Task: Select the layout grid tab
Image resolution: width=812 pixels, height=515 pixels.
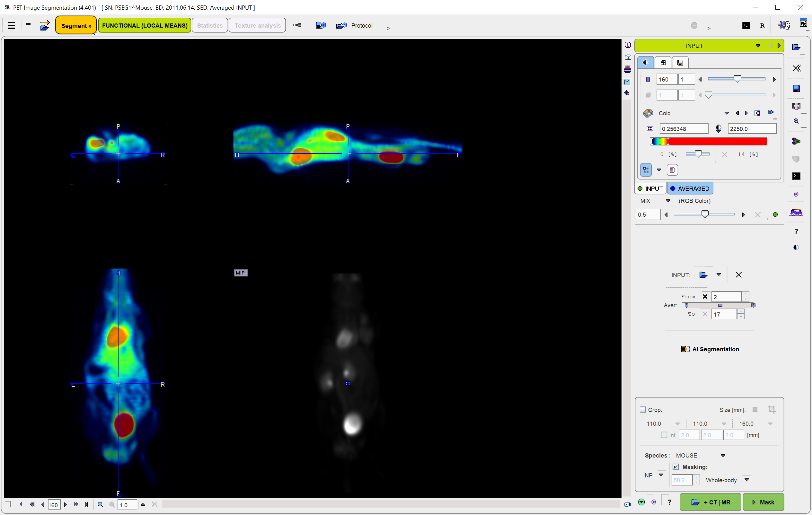Action: point(663,63)
